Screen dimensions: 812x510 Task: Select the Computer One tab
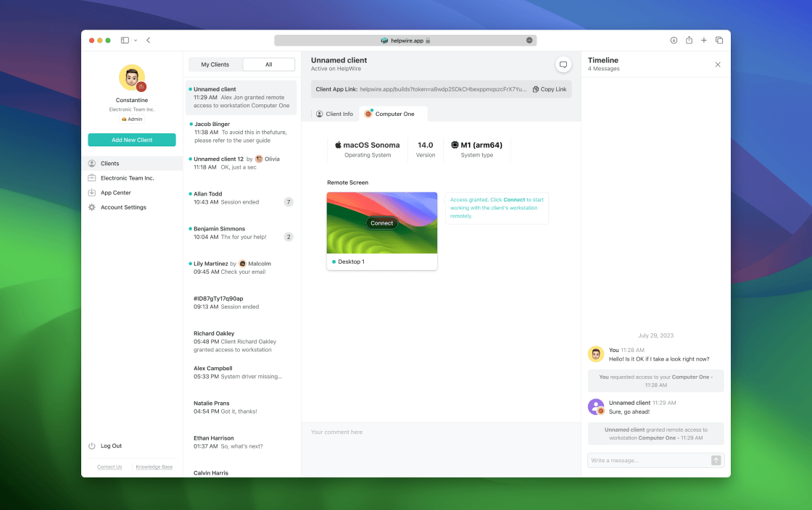point(393,114)
